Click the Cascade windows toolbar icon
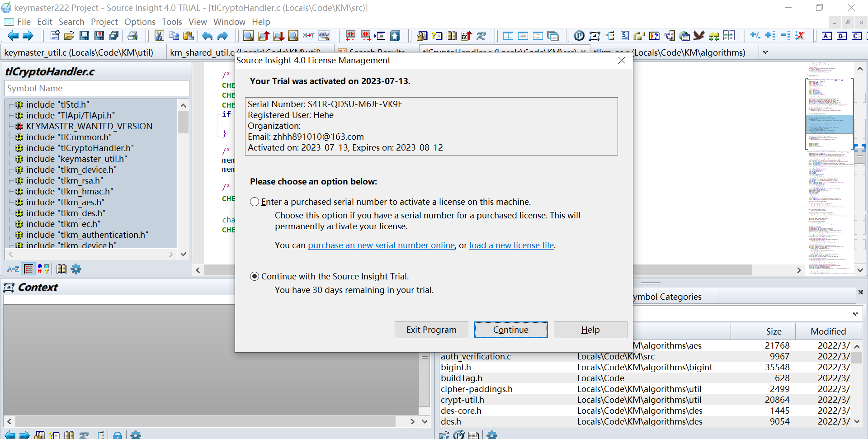868x439 pixels. (x=553, y=36)
